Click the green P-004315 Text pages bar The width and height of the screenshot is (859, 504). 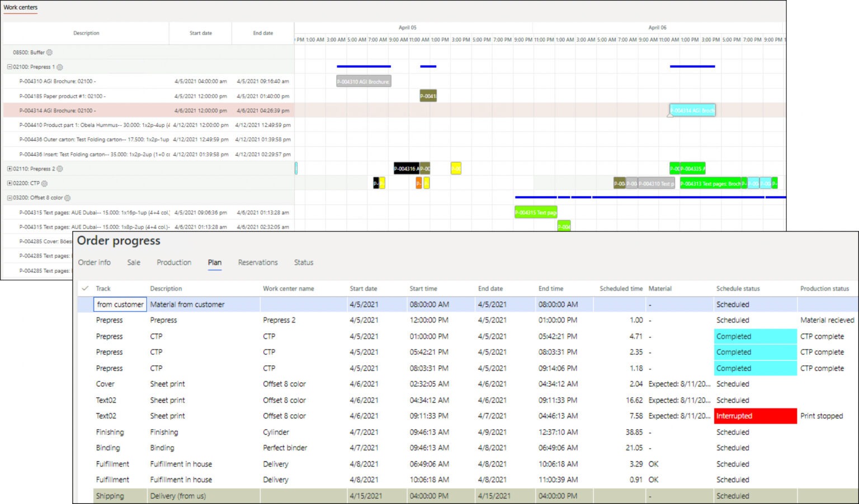tap(535, 212)
